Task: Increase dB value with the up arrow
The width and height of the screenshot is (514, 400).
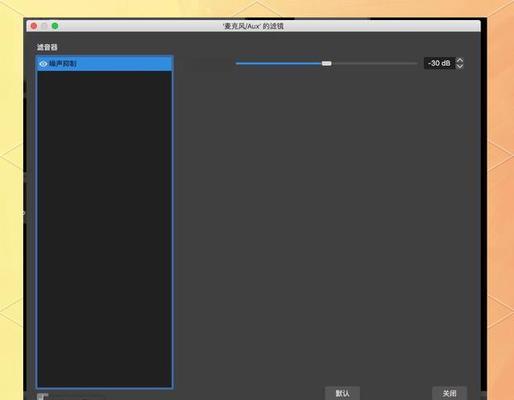Action: point(460,60)
